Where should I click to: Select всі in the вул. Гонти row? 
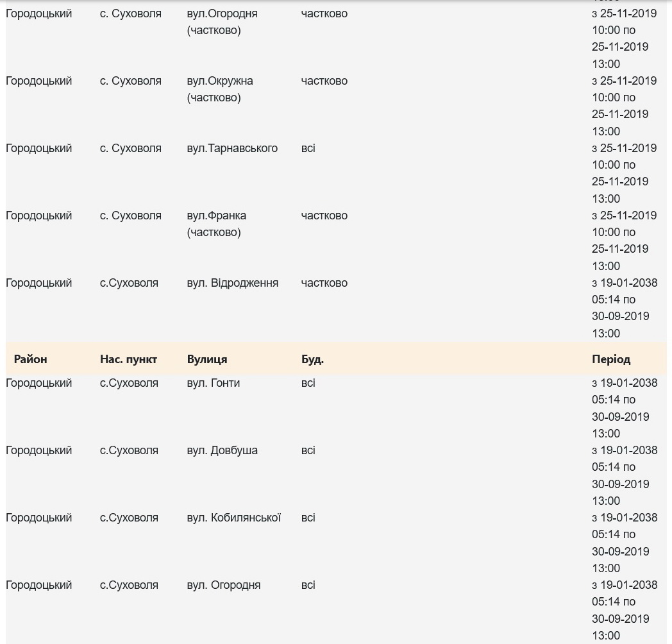308,383
